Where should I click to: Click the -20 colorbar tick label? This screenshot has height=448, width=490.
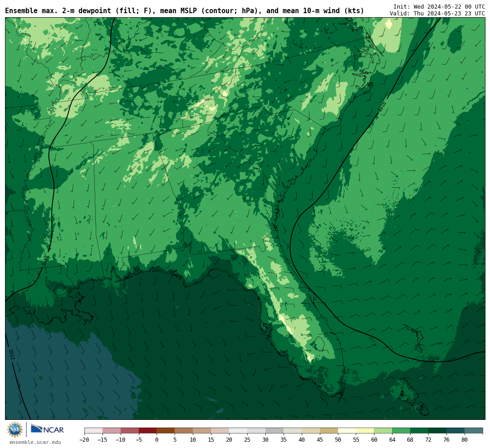pos(84,440)
